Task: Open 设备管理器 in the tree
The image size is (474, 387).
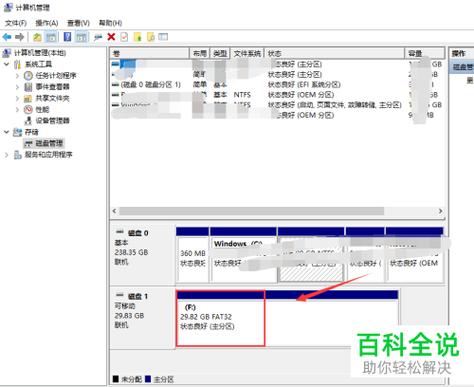Action: coord(52,120)
